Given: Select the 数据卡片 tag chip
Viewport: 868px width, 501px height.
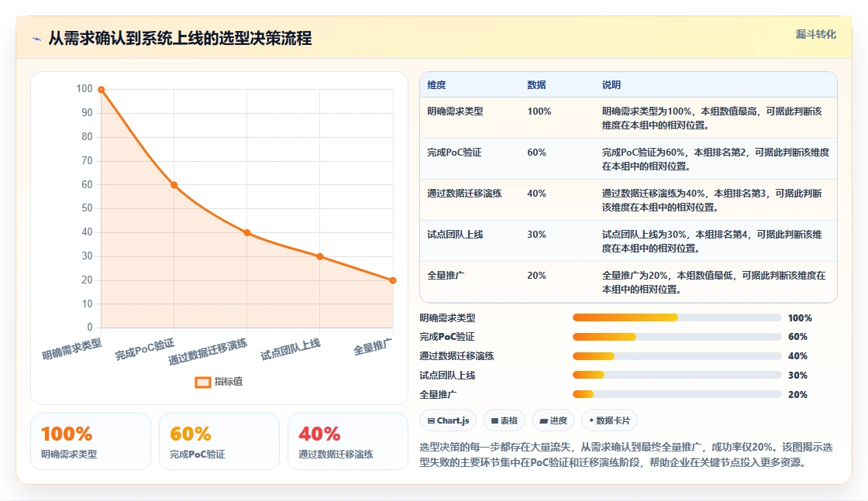Looking at the screenshot, I should click(x=609, y=420).
